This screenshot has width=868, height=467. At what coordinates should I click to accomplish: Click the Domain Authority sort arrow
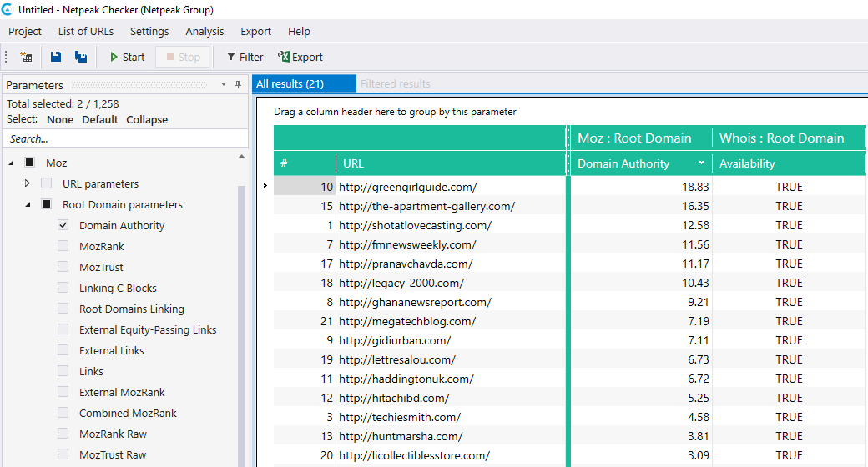pyautogui.click(x=701, y=163)
